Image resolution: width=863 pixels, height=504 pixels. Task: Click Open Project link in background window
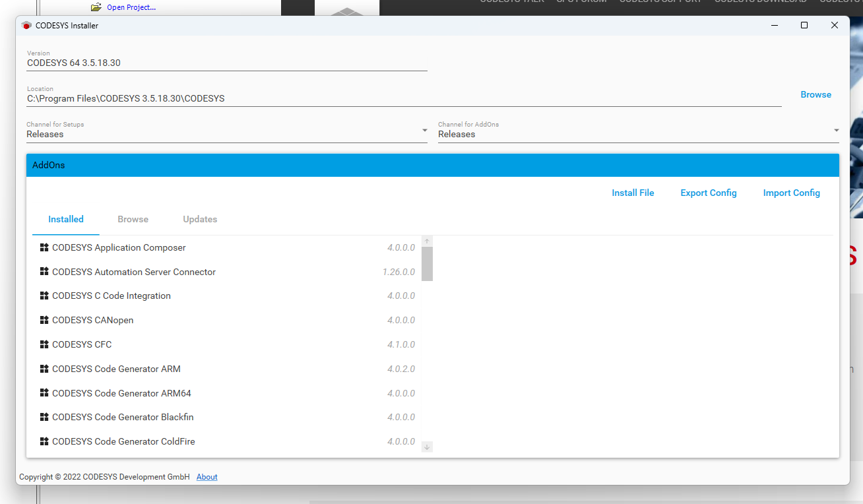(131, 7)
